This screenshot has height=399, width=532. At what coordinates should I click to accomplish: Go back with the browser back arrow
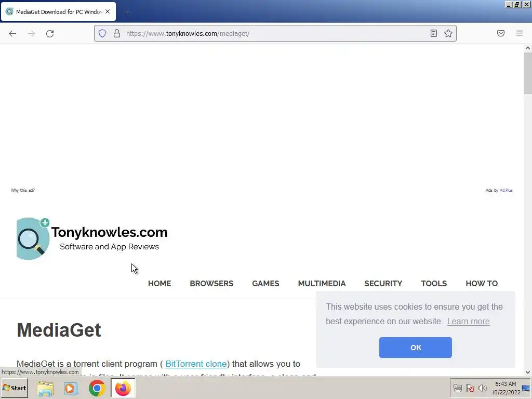(12, 34)
